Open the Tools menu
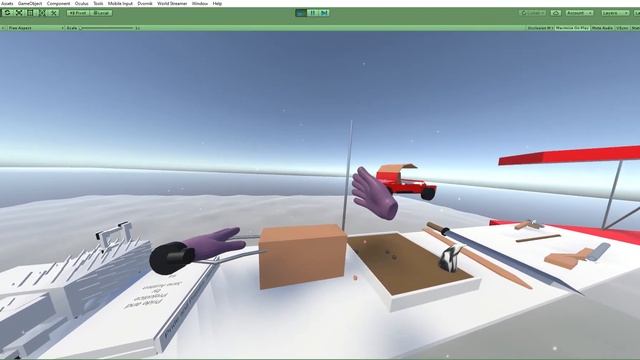640x360 pixels. pyautogui.click(x=98, y=3)
